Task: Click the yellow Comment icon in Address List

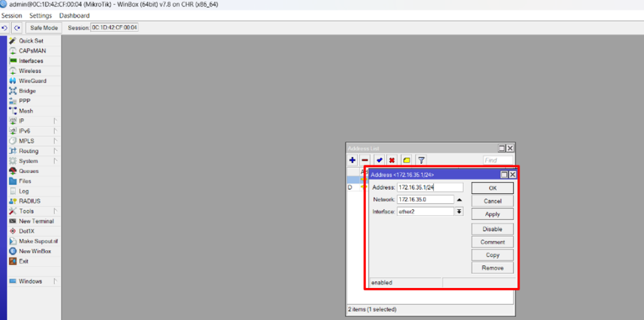Action: click(x=406, y=160)
